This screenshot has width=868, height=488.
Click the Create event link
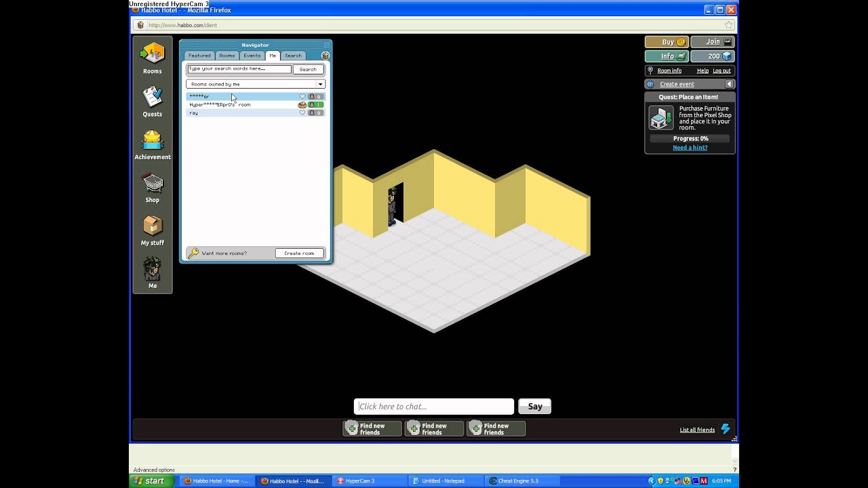[x=677, y=84]
